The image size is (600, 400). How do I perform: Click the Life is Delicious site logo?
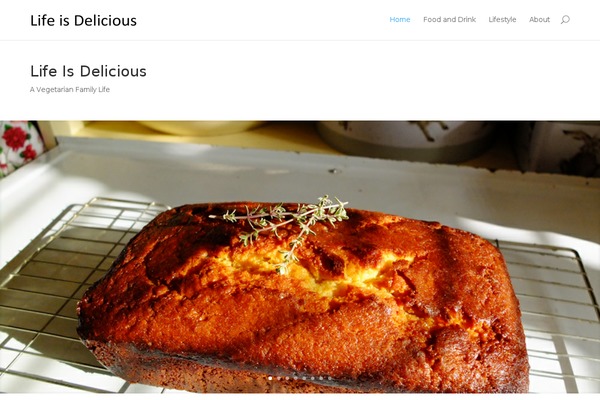click(83, 20)
